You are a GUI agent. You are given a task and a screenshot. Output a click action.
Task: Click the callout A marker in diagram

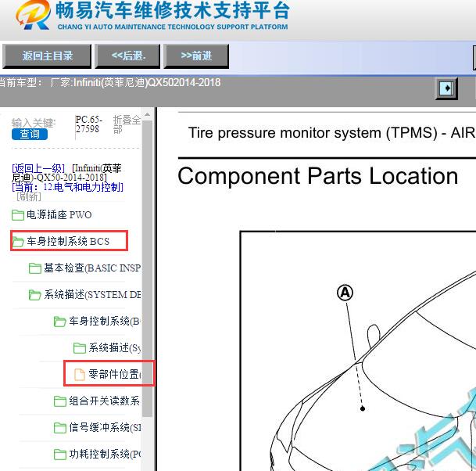(345, 293)
